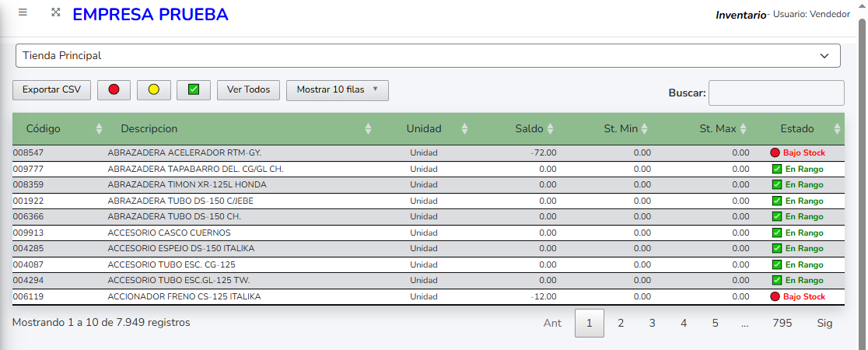The height and width of the screenshot is (350, 868).
Task: Go to page 3 of results
Action: point(652,323)
